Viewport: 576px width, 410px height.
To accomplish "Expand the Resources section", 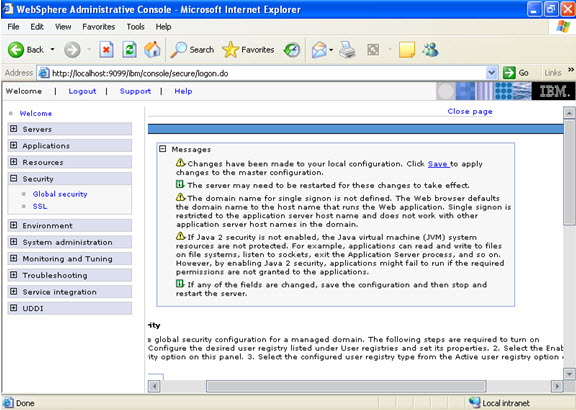I will coord(14,162).
